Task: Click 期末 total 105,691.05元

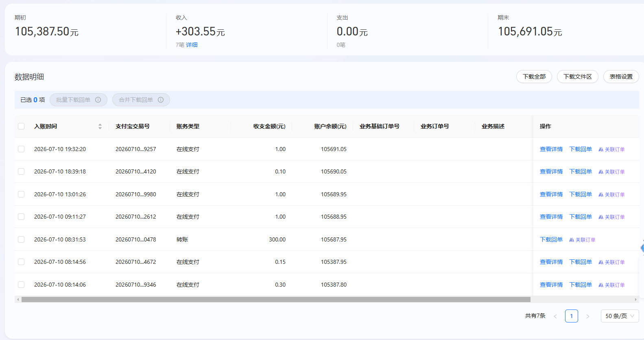Action: point(530,31)
